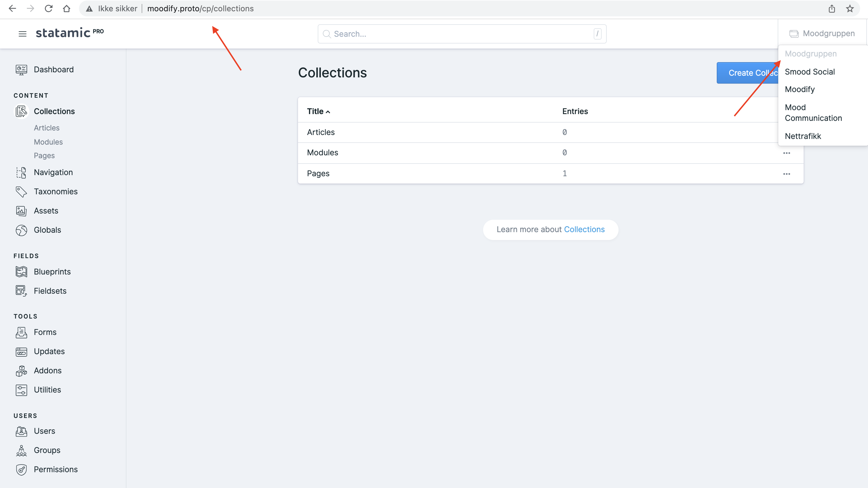Open Assets using its image icon
The height and width of the screenshot is (488, 868).
pos(21,211)
